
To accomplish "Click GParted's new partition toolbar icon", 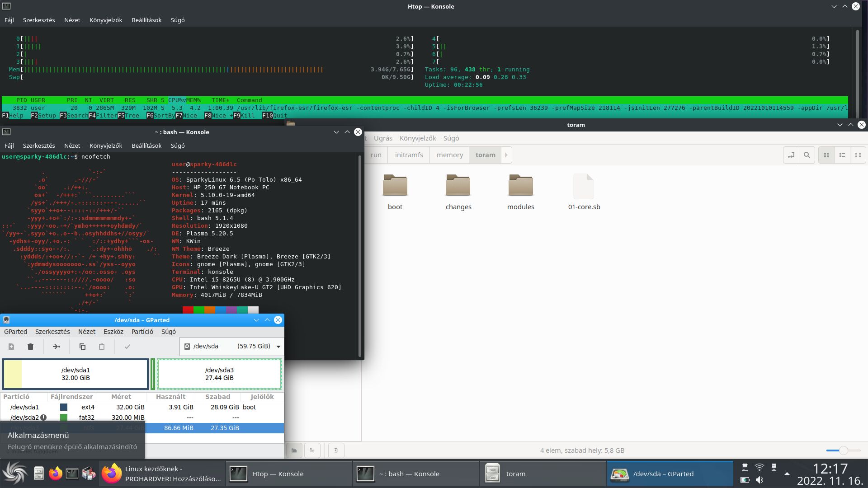I will point(11,347).
